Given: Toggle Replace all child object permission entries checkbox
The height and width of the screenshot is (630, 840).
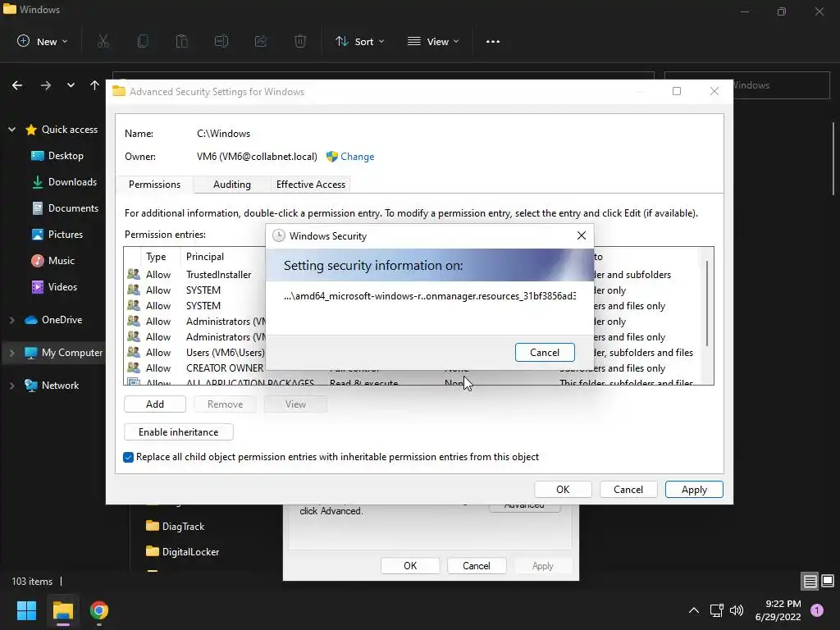Looking at the screenshot, I should coord(128,457).
